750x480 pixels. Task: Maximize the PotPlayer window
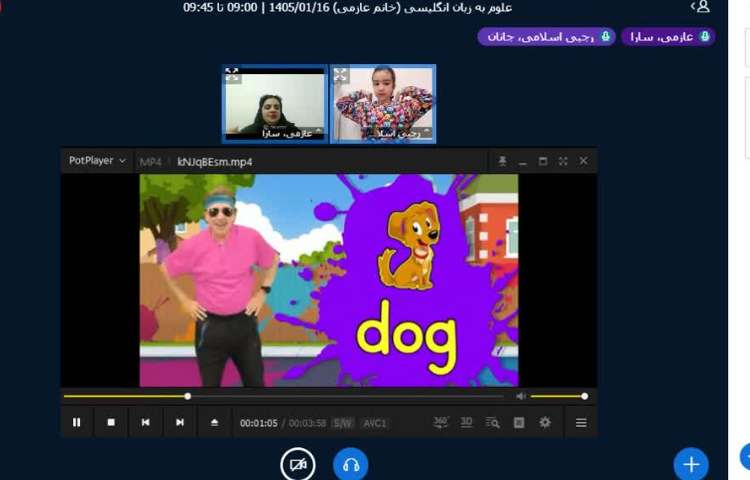tap(543, 161)
